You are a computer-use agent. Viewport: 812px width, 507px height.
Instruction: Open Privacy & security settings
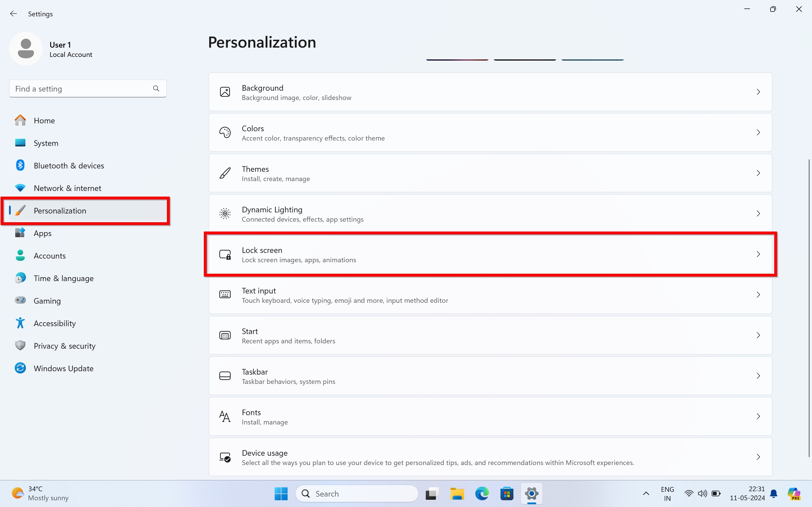pos(64,346)
